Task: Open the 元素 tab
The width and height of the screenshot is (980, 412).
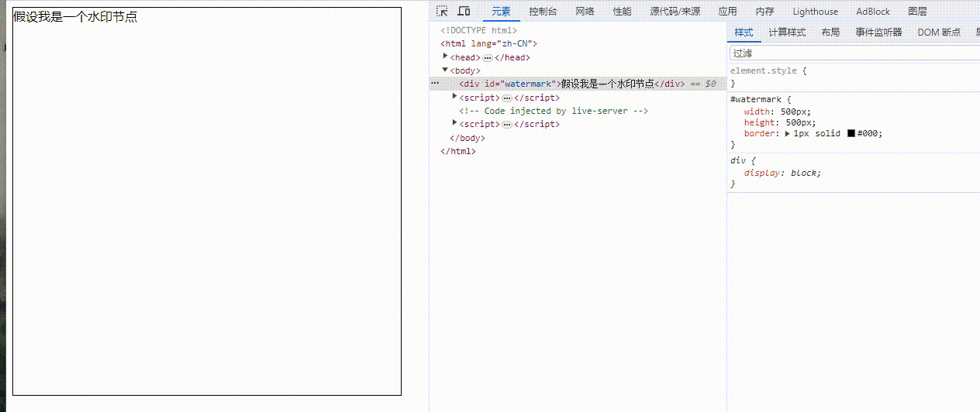Action: tap(501, 12)
